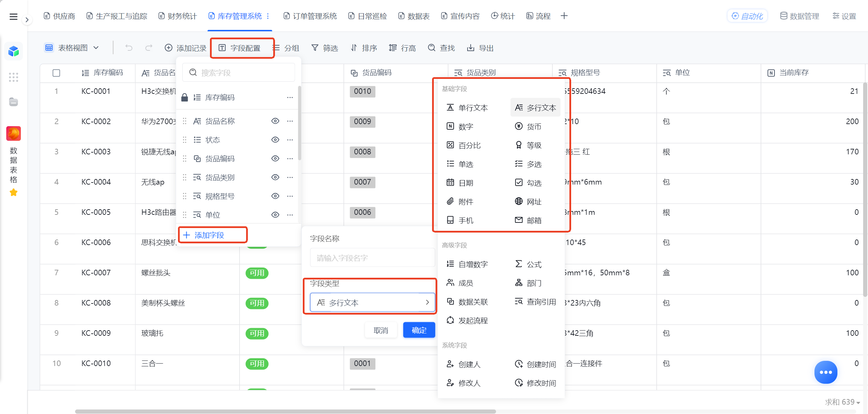Click 导出 export button

click(480, 48)
